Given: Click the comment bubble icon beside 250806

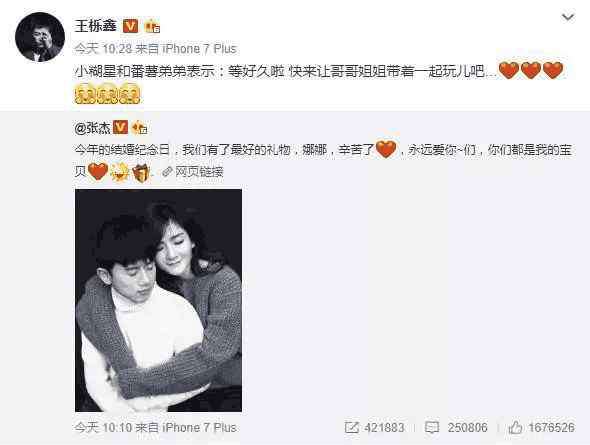Looking at the screenshot, I should [x=432, y=427].
